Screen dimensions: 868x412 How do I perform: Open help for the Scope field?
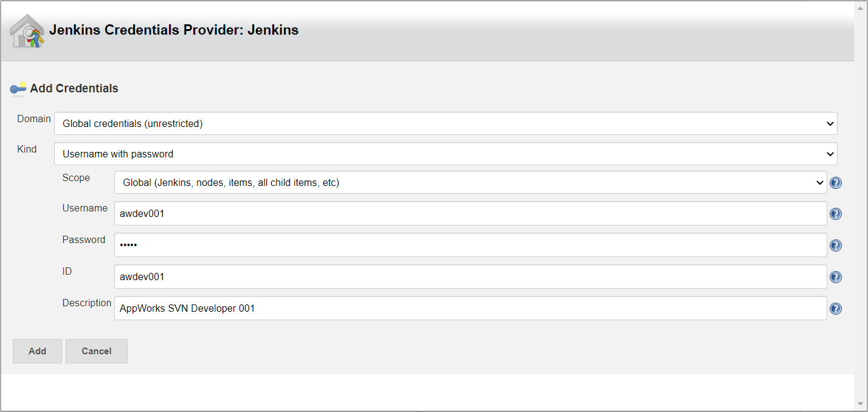(836, 182)
